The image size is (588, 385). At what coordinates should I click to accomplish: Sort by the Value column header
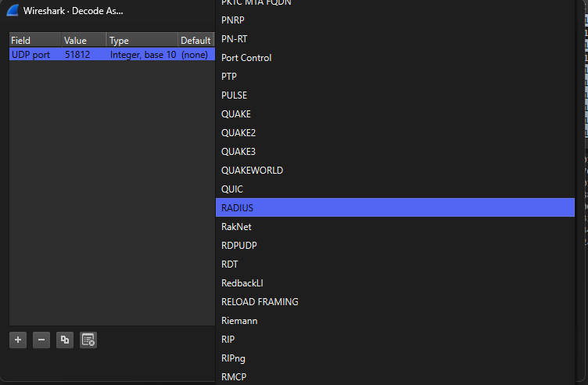(84, 40)
